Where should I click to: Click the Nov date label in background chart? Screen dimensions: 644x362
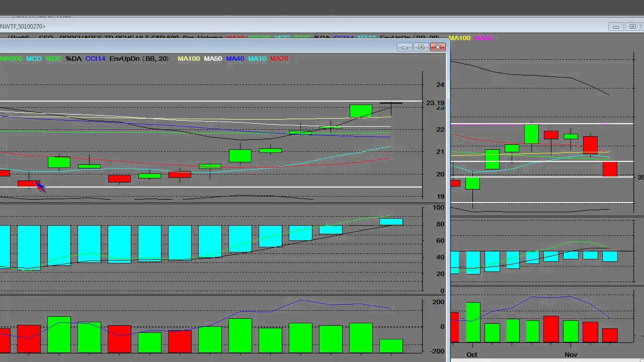coord(571,354)
